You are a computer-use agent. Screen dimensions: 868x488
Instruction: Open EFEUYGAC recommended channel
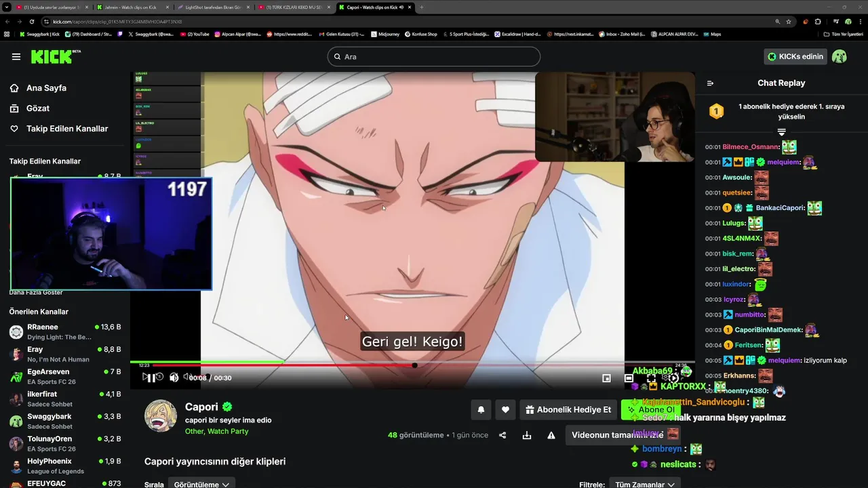65,483
